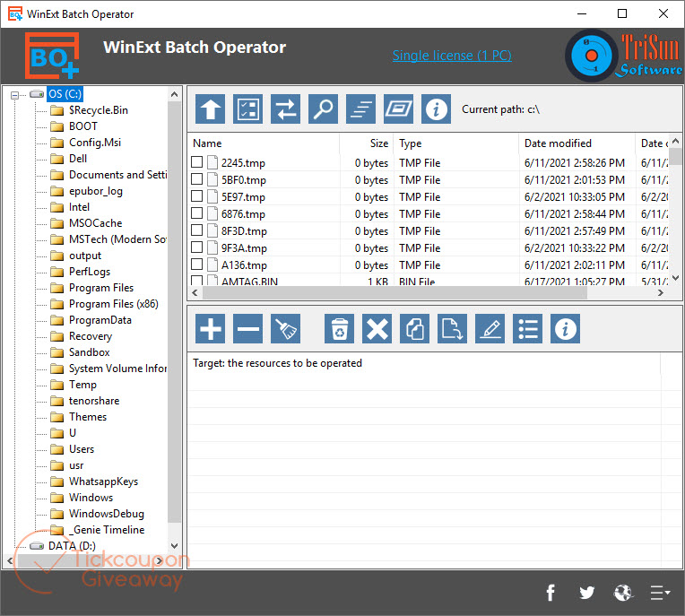685x616 pixels.
Task: Check the box for A136.tmp
Action: (196, 265)
